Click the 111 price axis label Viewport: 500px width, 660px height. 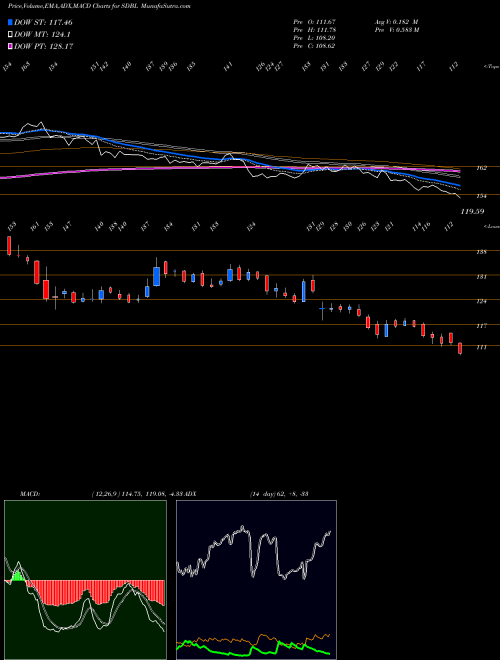pyautogui.click(x=481, y=347)
